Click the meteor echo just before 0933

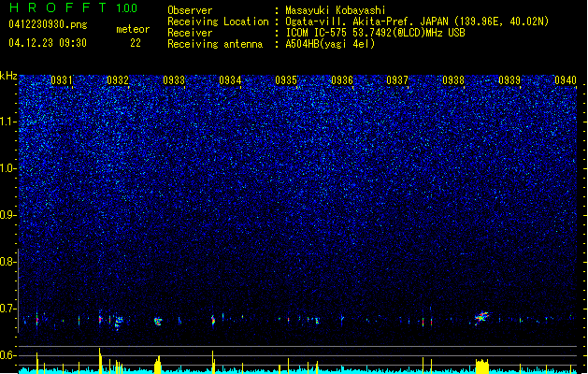point(158,321)
